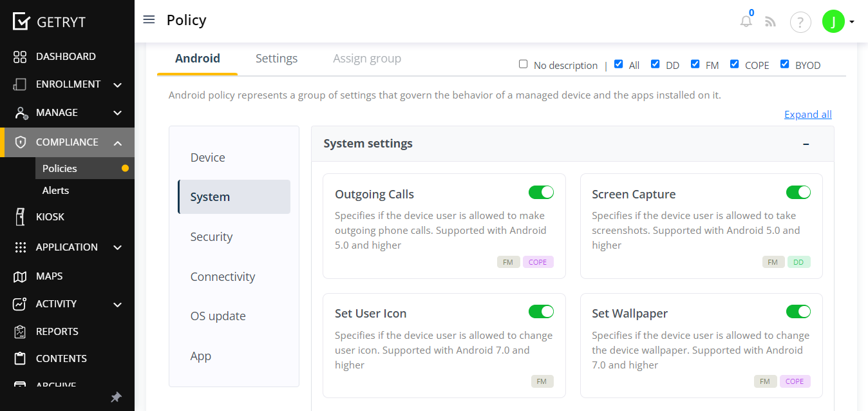Collapse the Compliance menu chevron
The width and height of the screenshot is (868, 411).
(118, 143)
